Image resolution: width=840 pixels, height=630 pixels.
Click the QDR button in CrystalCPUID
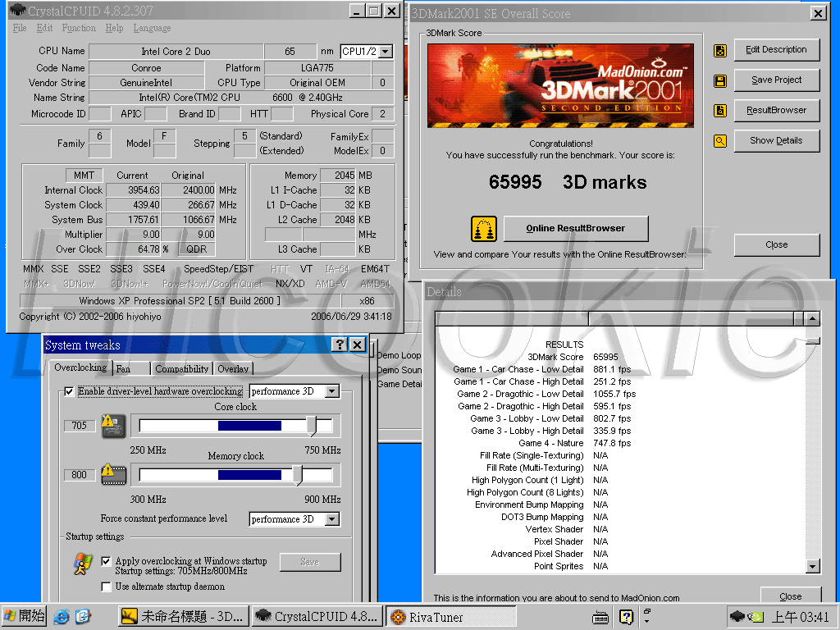pyautogui.click(x=197, y=249)
